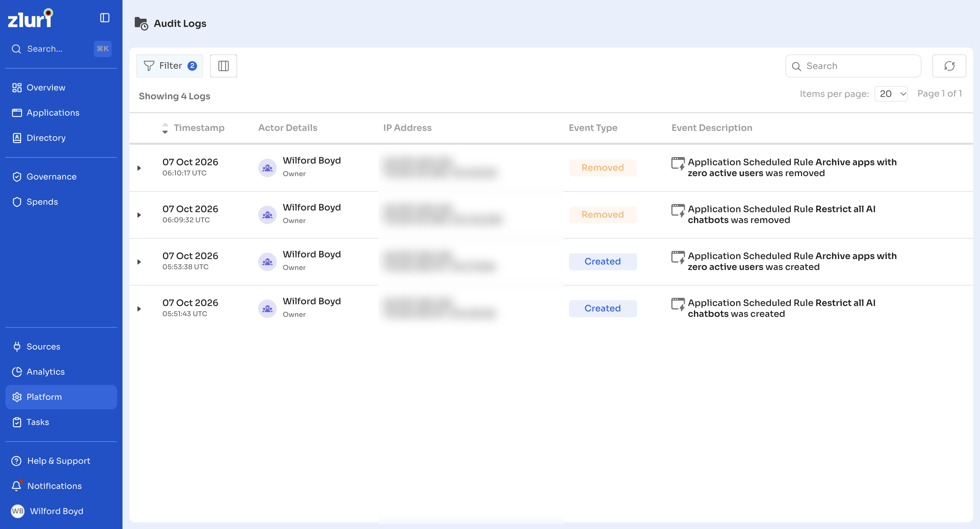Click scheduled rule icon in 06:09:32 row

(677, 210)
